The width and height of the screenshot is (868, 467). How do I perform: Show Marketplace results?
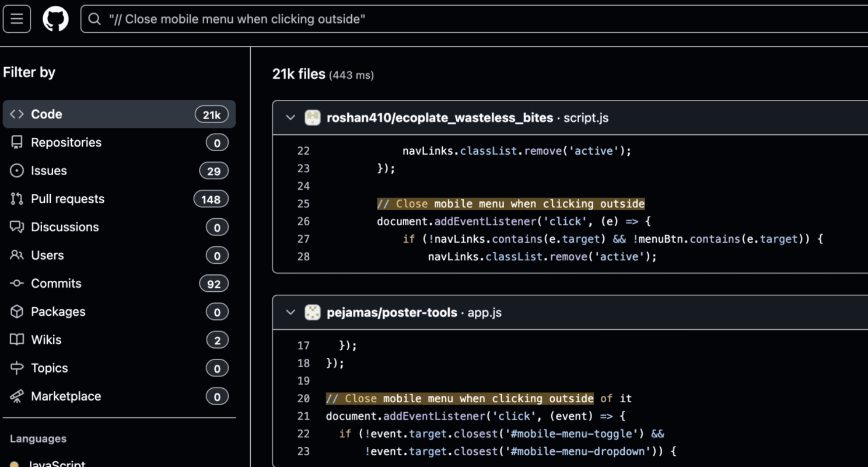click(x=119, y=396)
